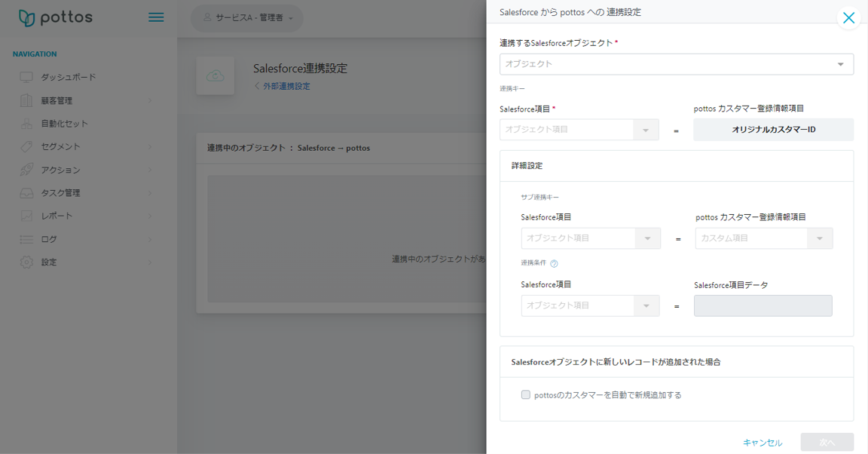Click the report chart icon

click(26, 216)
